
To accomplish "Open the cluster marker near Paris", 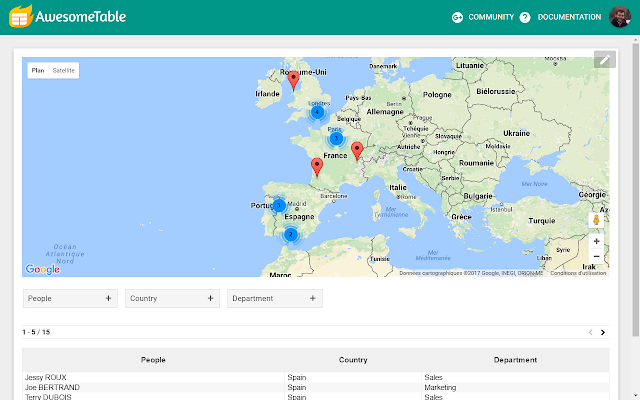I will (x=336, y=139).
